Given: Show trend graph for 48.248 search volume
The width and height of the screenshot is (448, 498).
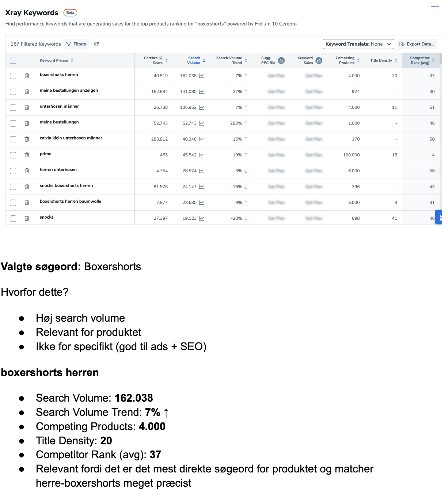Looking at the screenshot, I should 201,139.
